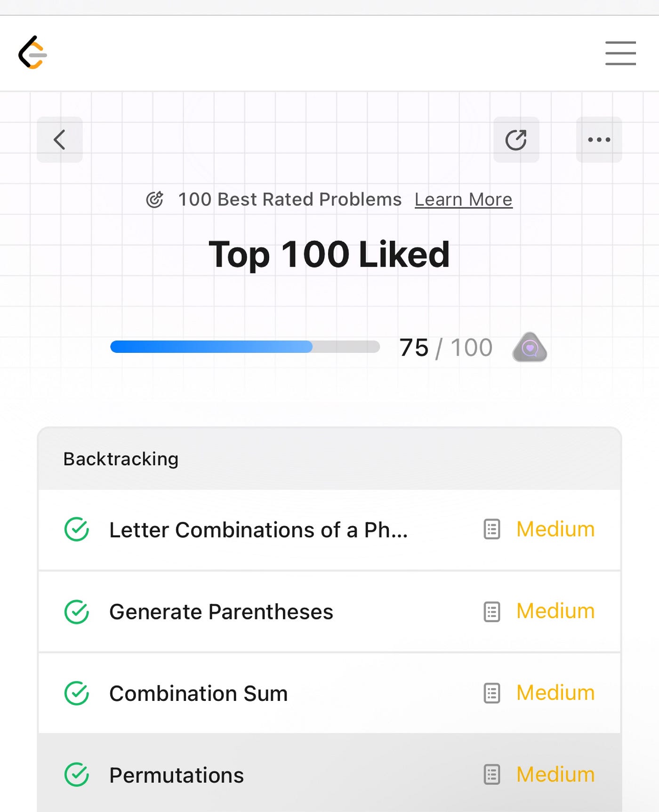Screen dimensions: 659x812
Task: Go back using the left chevron button
Action: coord(60,139)
